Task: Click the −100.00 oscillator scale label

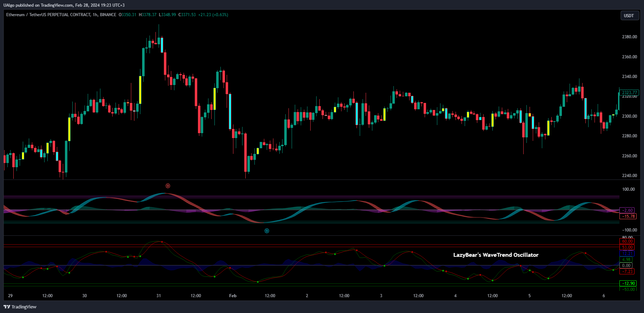Action: click(629, 230)
